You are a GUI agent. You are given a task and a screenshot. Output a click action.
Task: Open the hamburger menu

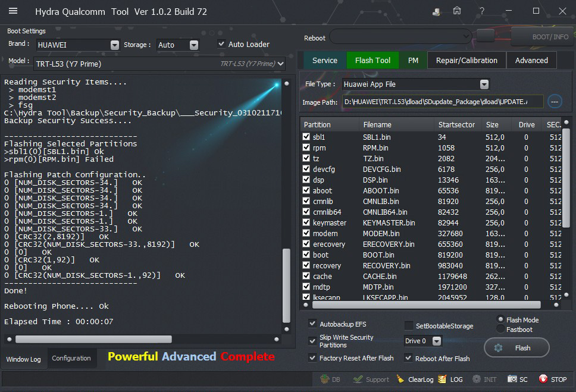point(13,11)
